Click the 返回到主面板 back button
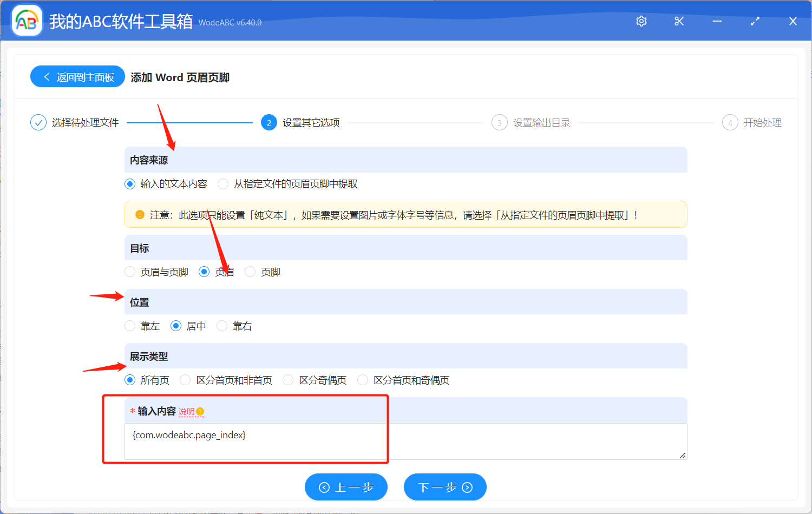Screen dimensions: 812x514 pyautogui.click(x=77, y=76)
